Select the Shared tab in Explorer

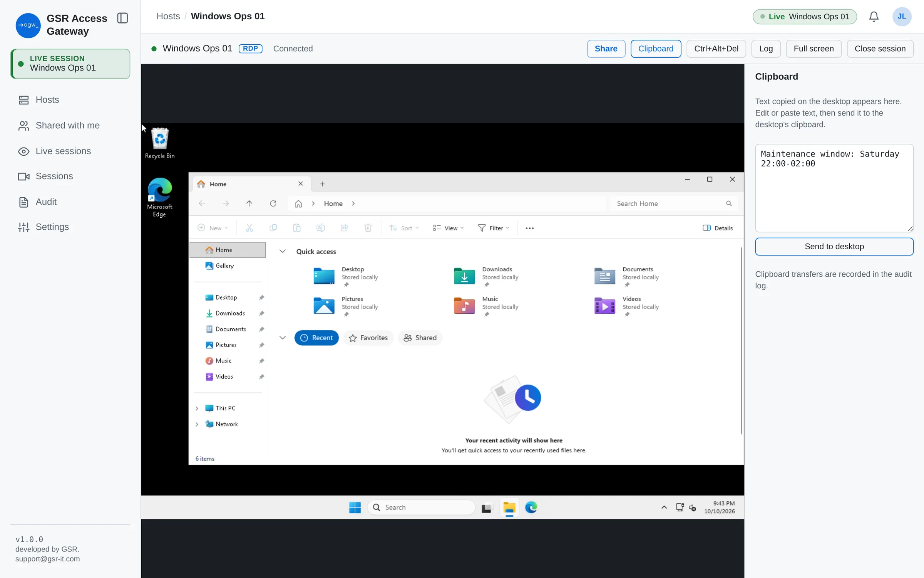point(420,338)
